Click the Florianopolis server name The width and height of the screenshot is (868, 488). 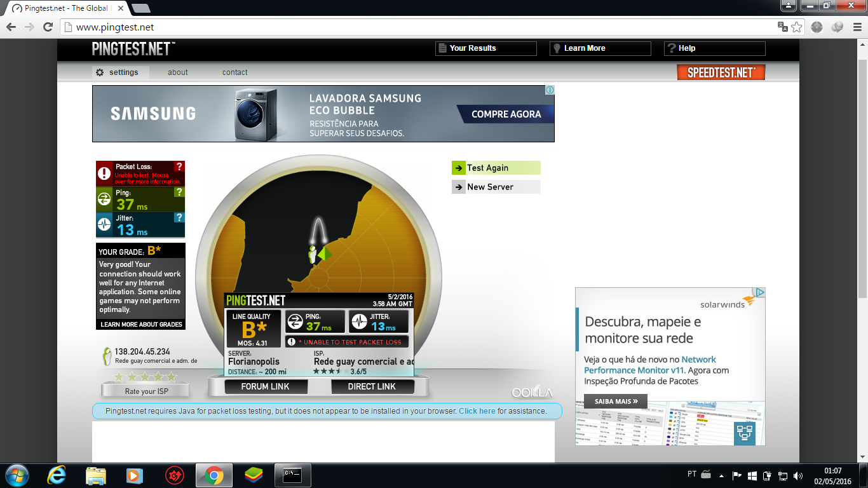[x=254, y=362]
